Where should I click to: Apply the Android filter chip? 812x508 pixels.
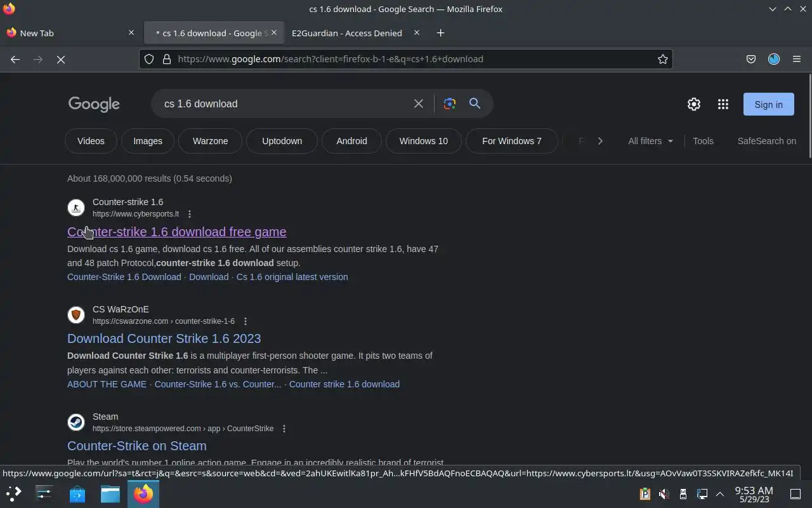pos(352,141)
